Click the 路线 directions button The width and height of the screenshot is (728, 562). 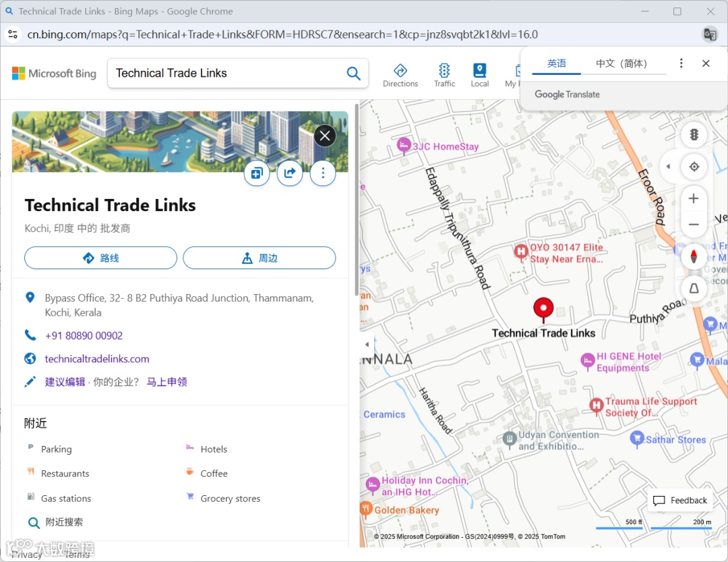pos(100,258)
